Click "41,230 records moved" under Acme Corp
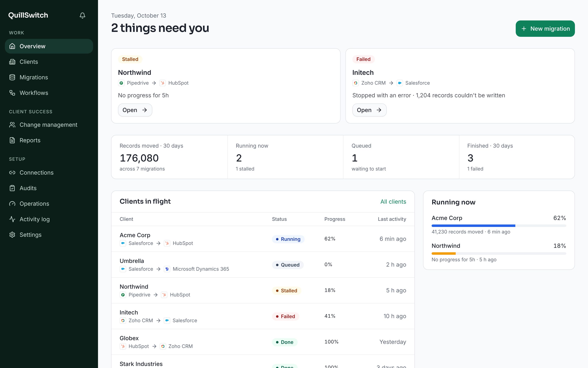Viewport: 588px width, 368px height. point(457,232)
